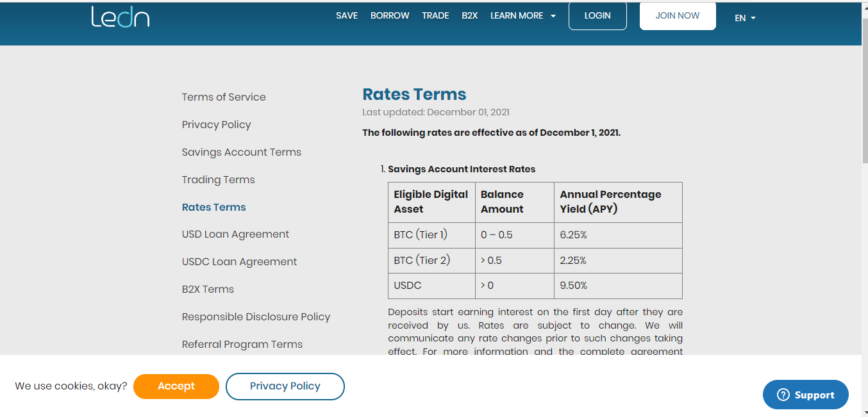
Task: Open the EN language selector
Action: pyautogui.click(x=745, y=18)
